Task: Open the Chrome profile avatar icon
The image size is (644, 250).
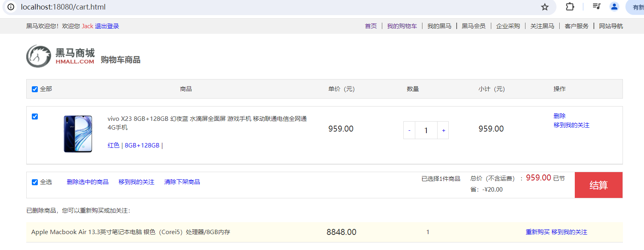Action: coord(614,6)
